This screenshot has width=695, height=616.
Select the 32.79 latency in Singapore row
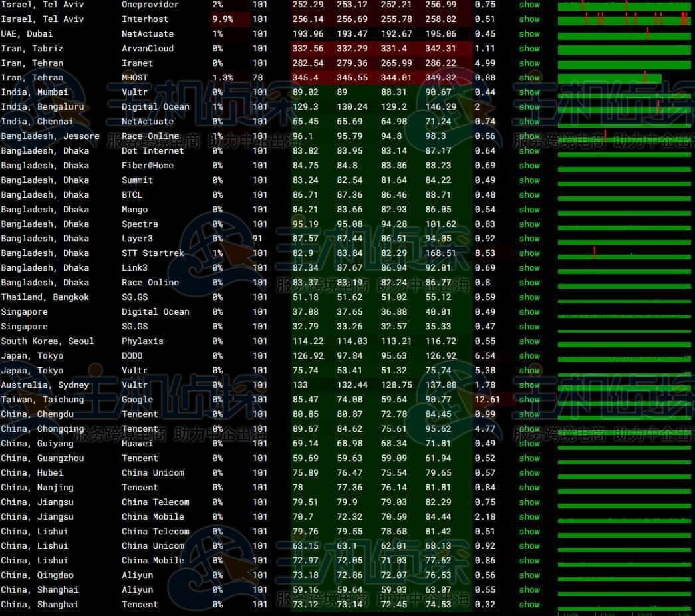pos(305,327)
